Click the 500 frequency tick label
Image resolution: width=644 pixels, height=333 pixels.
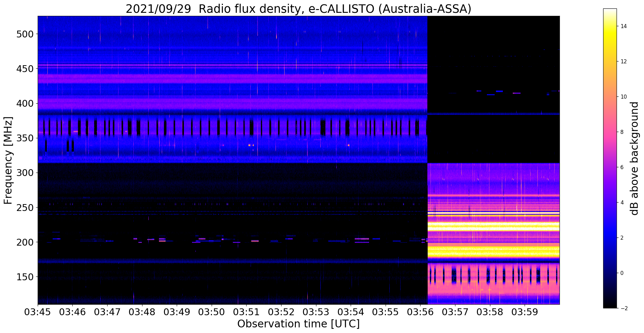25,34
